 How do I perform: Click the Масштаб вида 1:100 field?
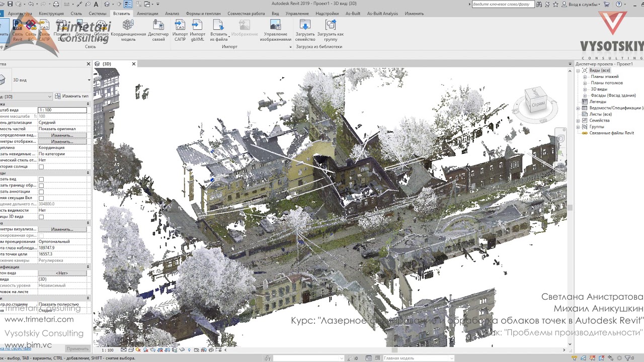tap(62, 110)
